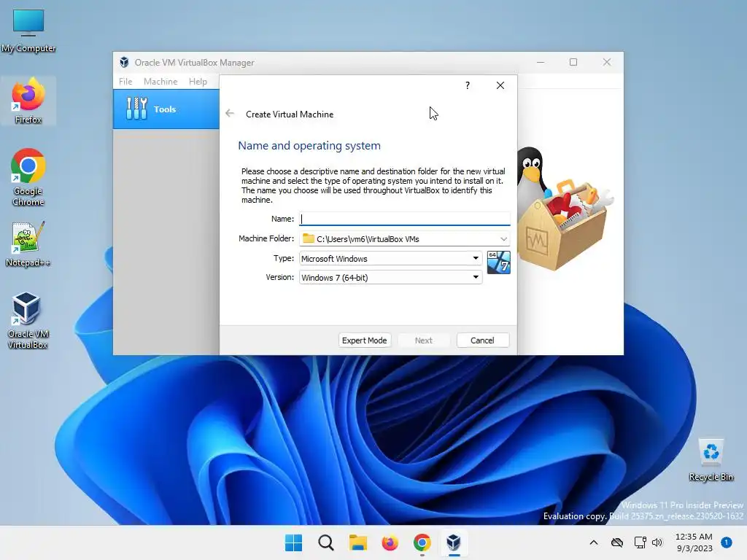Click the folder icon in Machine Folder field
The height and width of the screenshot is (560, 747).
tap(309, 238)
